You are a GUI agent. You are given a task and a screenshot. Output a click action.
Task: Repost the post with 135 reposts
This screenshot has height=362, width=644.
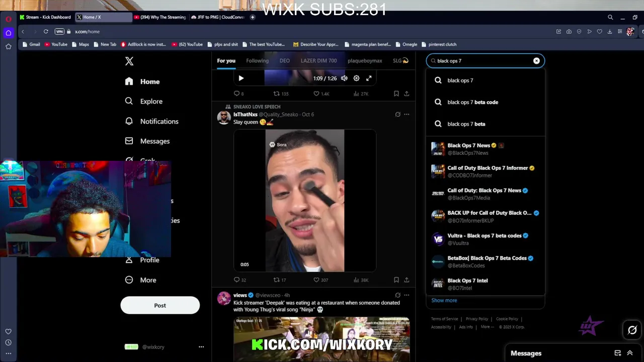[x=281, y=94]
